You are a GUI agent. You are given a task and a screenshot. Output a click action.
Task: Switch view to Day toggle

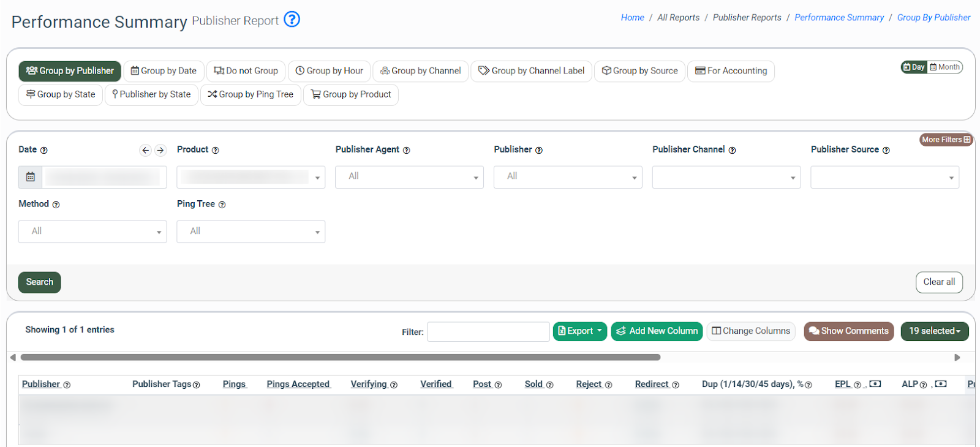914,67
